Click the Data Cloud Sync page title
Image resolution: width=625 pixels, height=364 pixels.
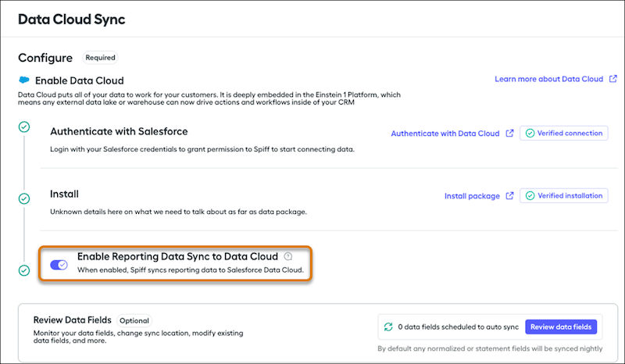coord(72,19)
